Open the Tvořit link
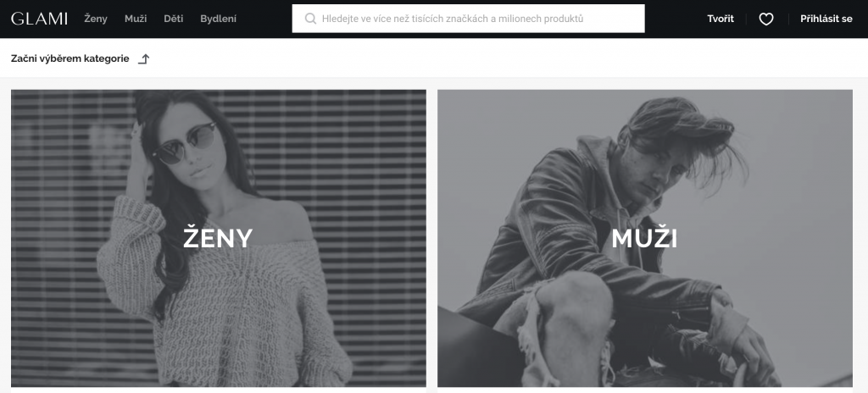 point(721,19)
